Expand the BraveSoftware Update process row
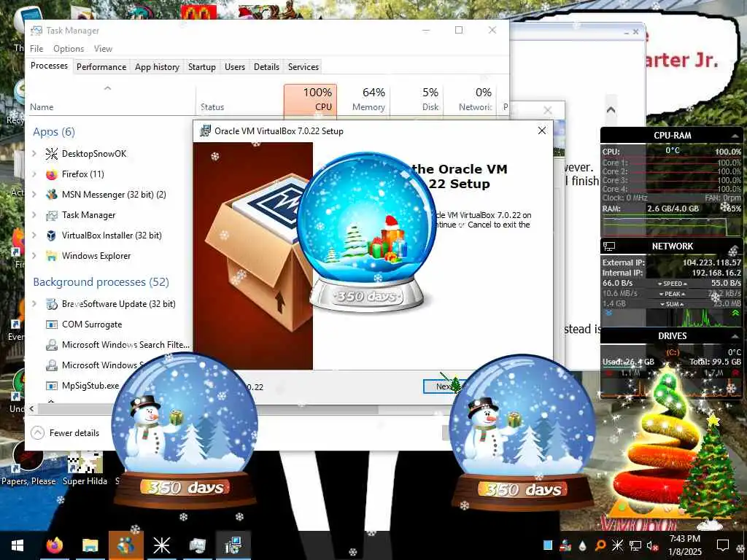Screen dimensions: 747x560 (x=34, y=304)
